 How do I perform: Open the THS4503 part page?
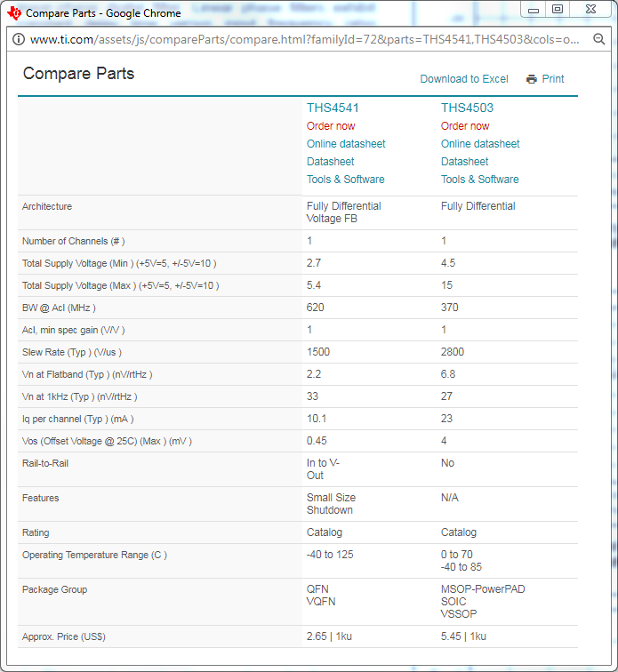pyautogui.click(x=467, y=108)
